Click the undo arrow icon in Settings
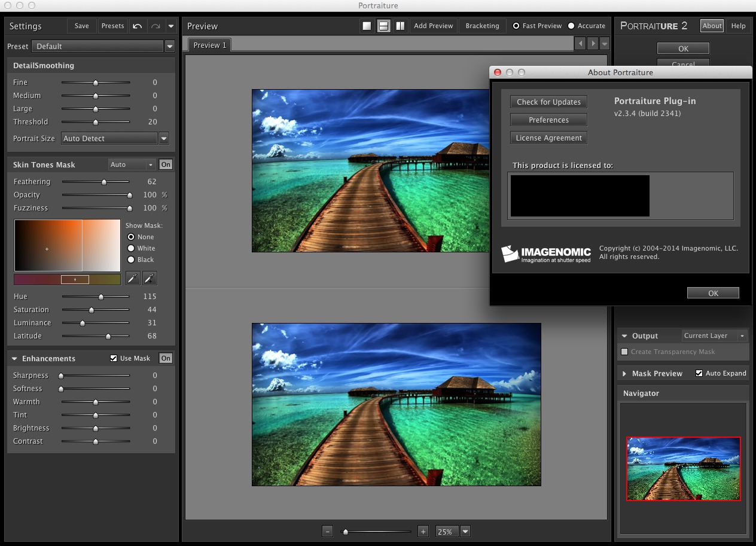The image size is (756, 546). 138,26
